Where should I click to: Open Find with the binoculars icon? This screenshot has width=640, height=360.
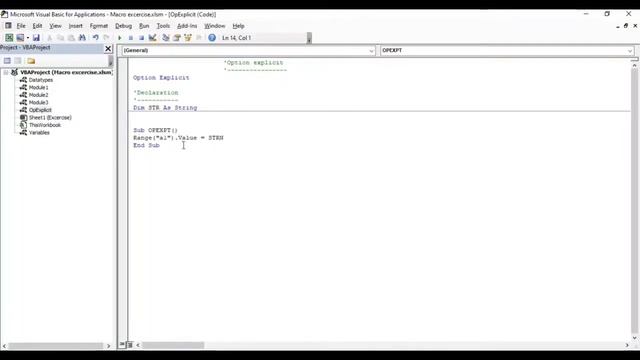82,38
